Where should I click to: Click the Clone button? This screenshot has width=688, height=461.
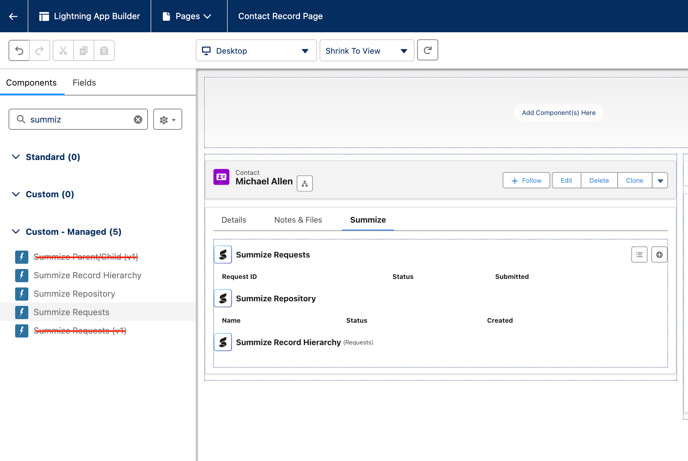634,181
